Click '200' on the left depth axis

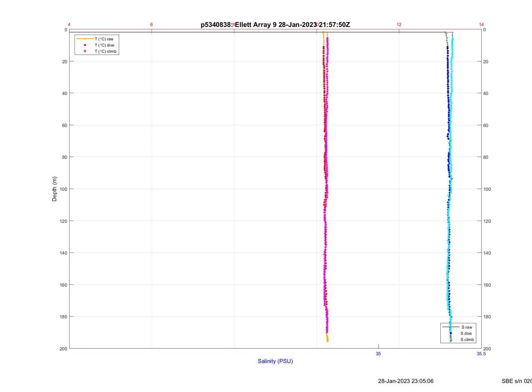63,349
